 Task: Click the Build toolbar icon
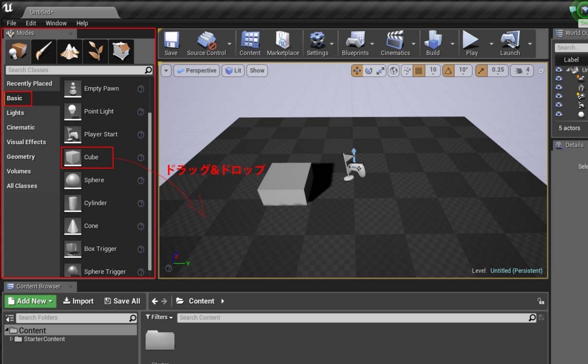(x=433, y=44)
